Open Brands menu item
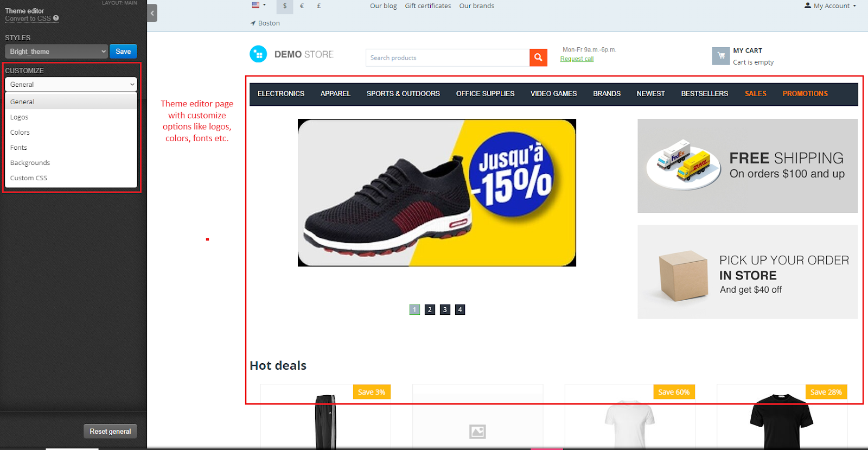This screenshot has height=450, width=868. (x=607, y=94)
